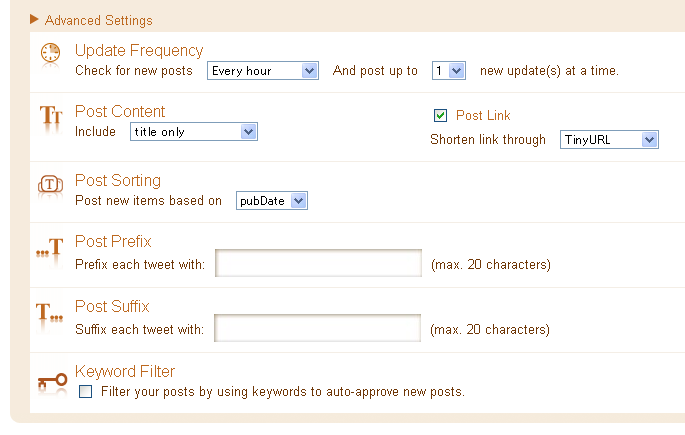Viewport: 685px width, 435px height.
Task: Open the post up to count dropdown
Action: pos(449,71)
